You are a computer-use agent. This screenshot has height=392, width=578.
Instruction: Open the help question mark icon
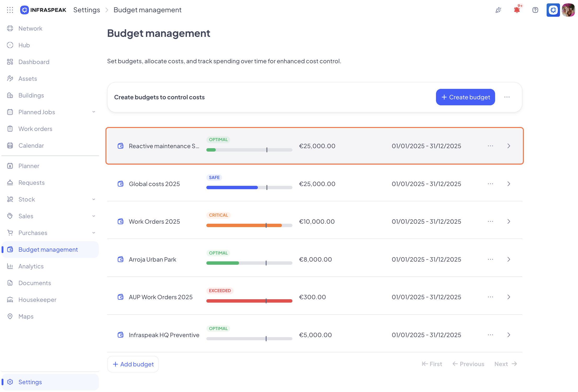coord(535,10)
